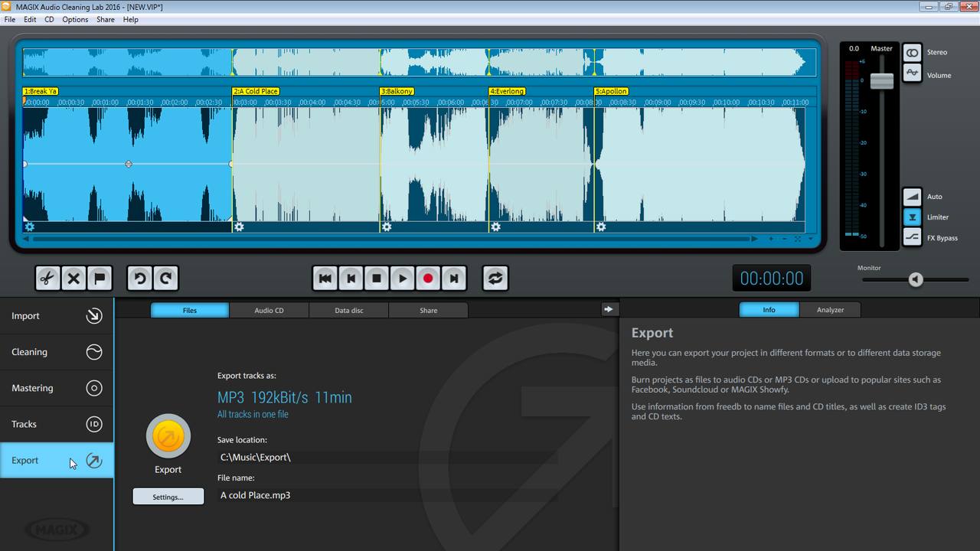The image size is (980, 551).
Task: Click the timeline scrollbar right arrow
Action: pos(754,239)
